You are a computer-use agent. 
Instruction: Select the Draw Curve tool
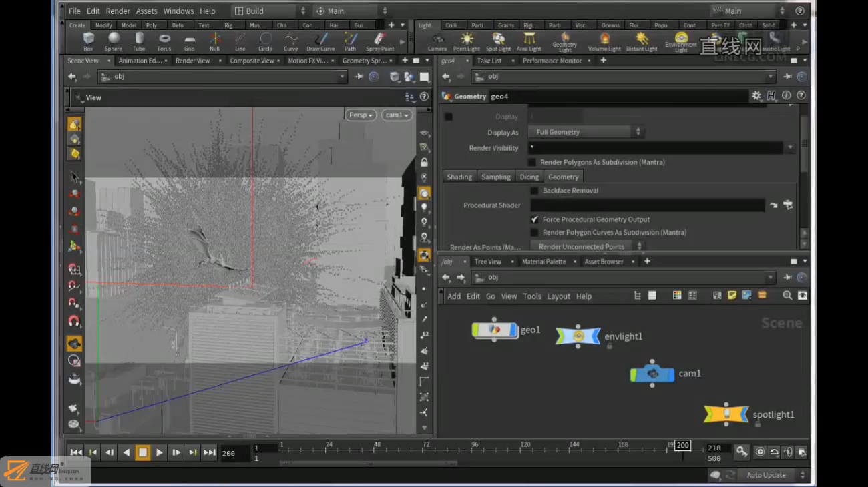point(320,41)
